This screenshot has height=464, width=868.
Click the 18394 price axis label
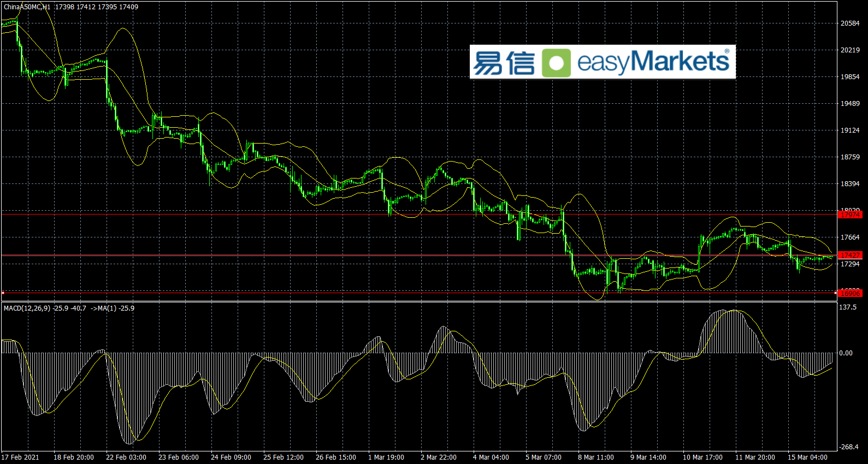[850, 184]
